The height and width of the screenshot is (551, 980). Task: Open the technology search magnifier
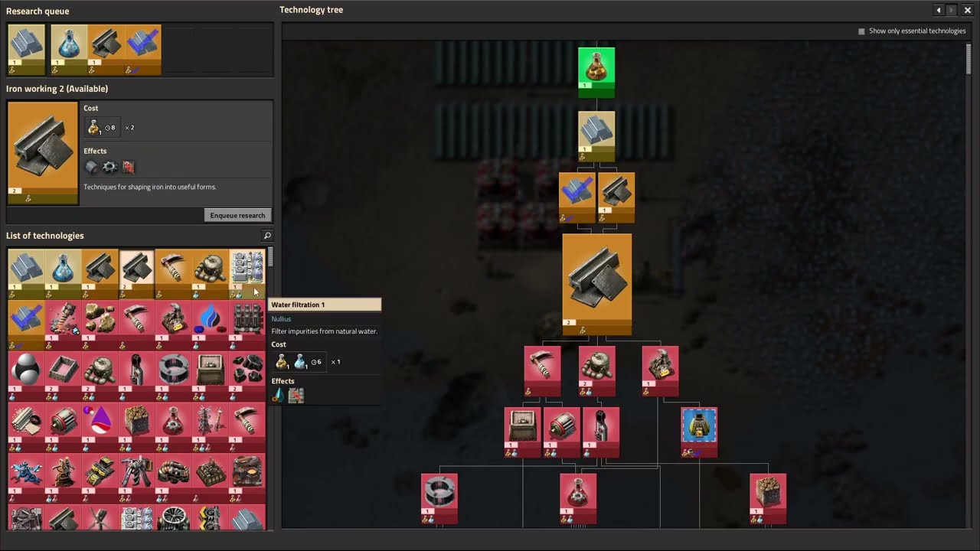click(267, 236)
